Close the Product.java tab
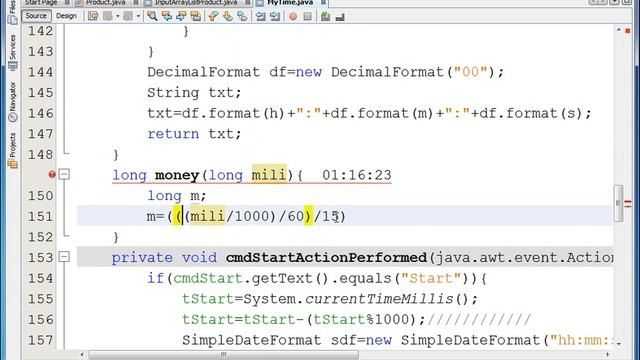This screenshot has height=360, width=640. tap(136, 2)
